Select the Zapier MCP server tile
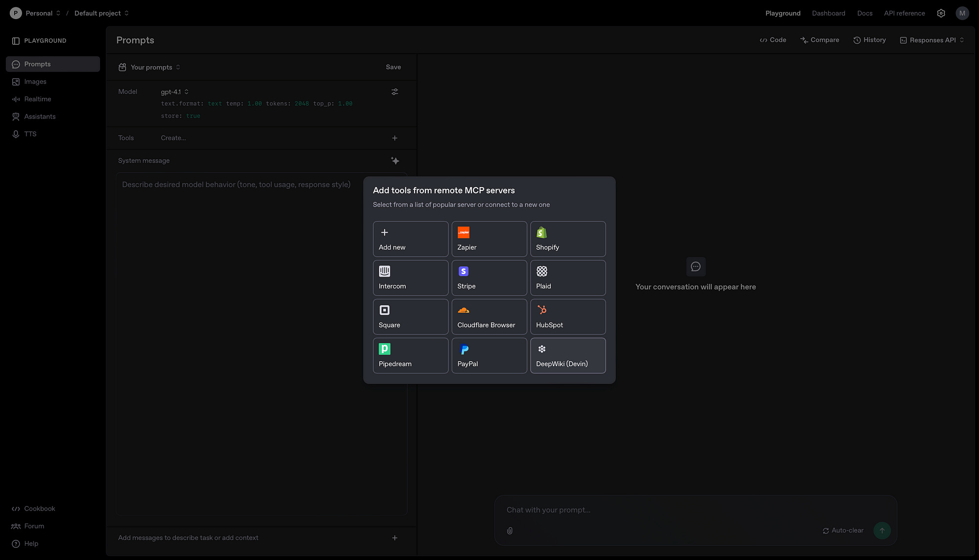This screenshot has width=979, height=560. click(x=489, y=239)
